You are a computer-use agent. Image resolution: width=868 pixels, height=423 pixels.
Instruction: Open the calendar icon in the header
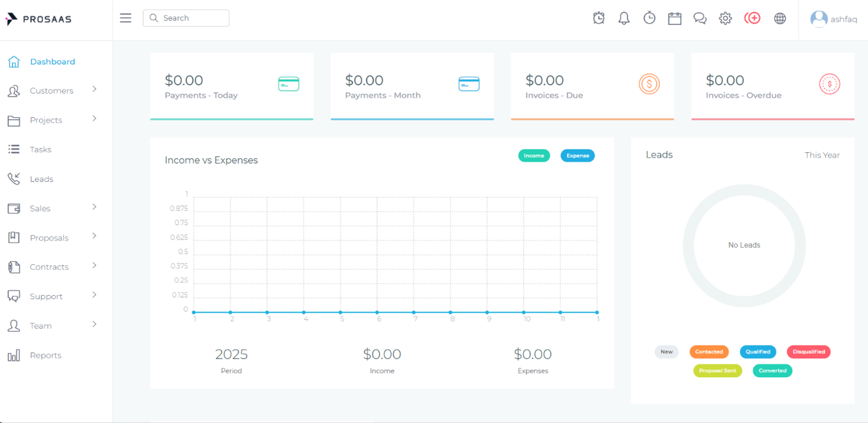(x=674, y=18)
